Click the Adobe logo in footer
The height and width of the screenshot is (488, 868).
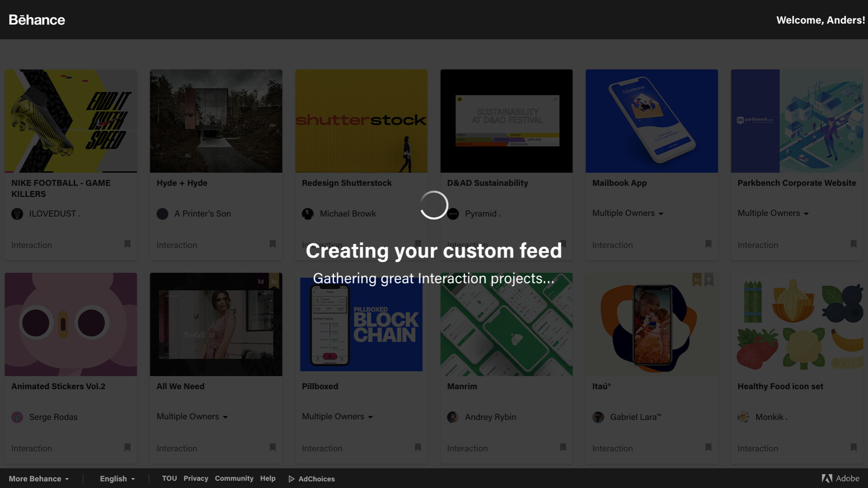(827, 479)
